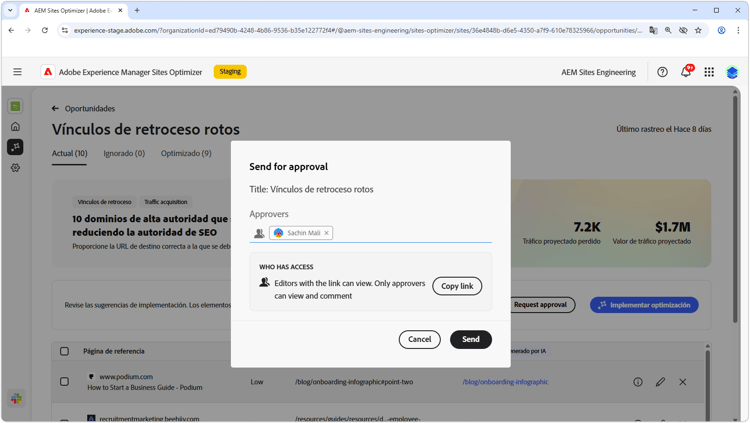
Task: Go back in the browser
Action: point(11,30)
